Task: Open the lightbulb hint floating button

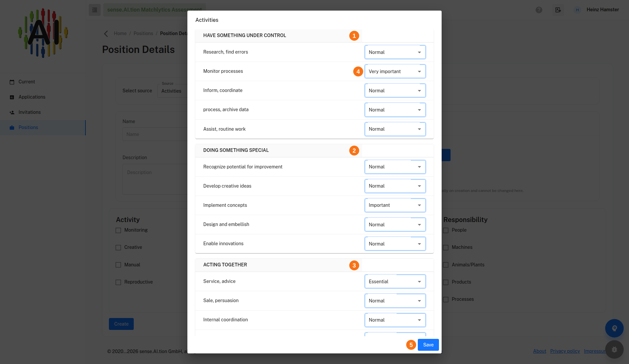Action: click(614, 328)
